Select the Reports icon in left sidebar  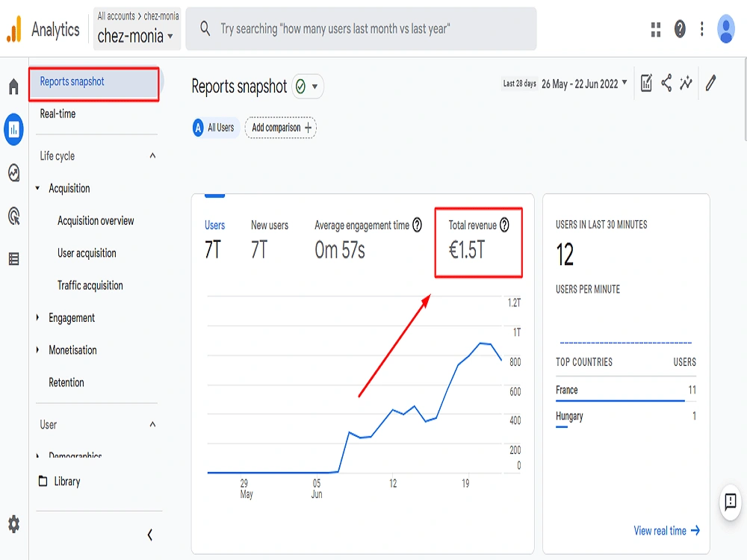click(12, 129)
